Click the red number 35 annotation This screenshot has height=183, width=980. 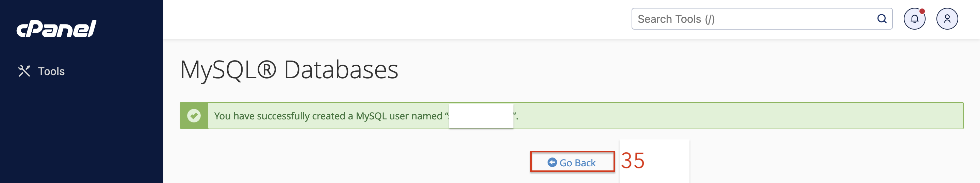(x=633, y=161)
